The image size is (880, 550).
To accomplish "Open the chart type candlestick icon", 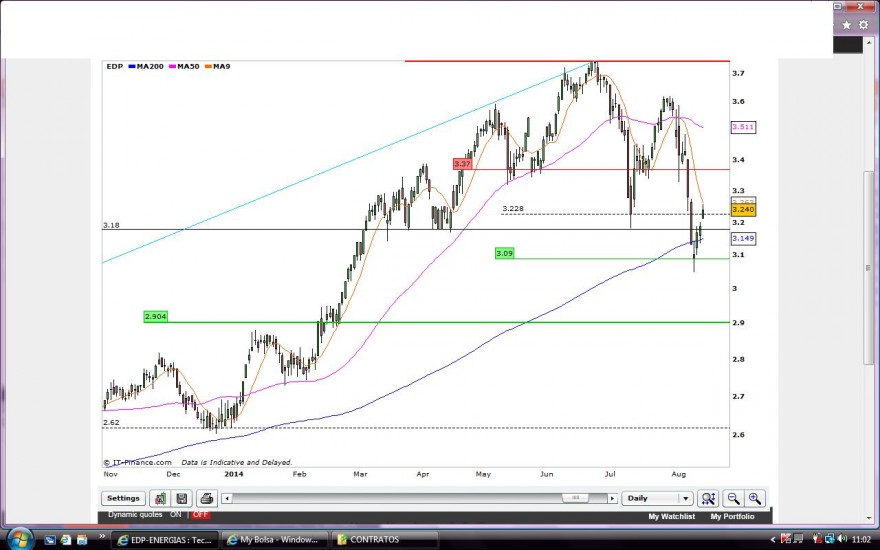I will pos(160,498).
